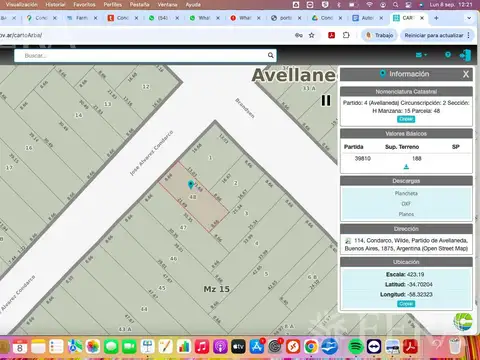480x360 pixels.
Task: Open Keynote from the Dock
Action: (x=147, y=347)
